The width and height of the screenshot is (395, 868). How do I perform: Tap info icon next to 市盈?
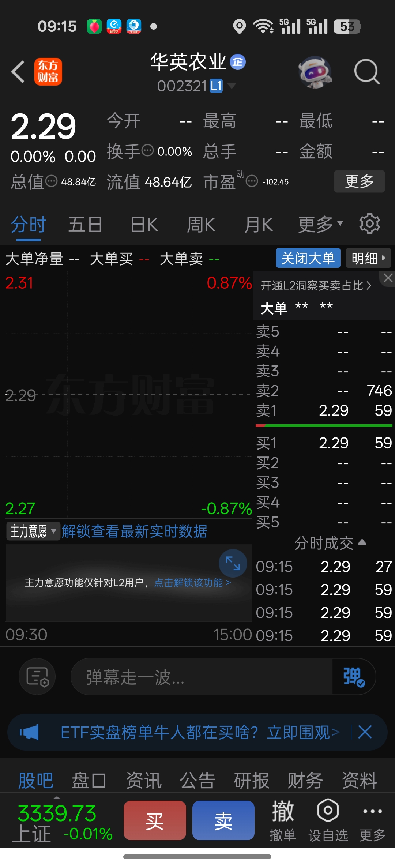click(x=252, y=181)
